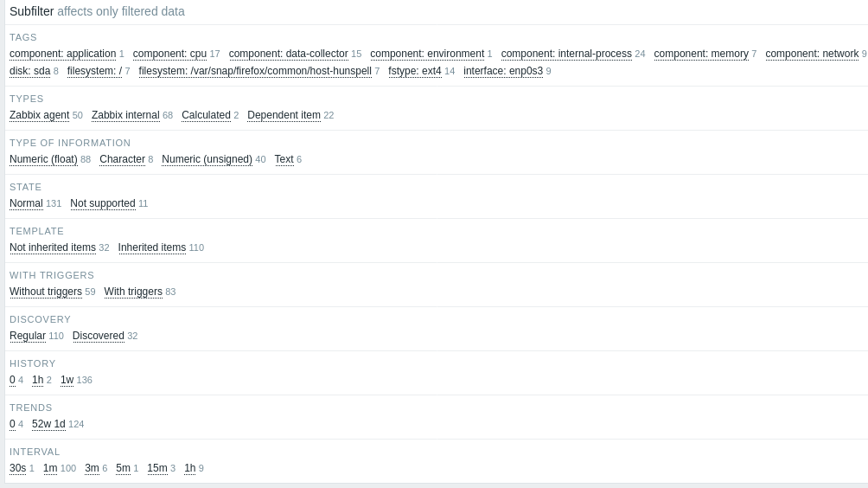Select the Dependent item type

284,115
